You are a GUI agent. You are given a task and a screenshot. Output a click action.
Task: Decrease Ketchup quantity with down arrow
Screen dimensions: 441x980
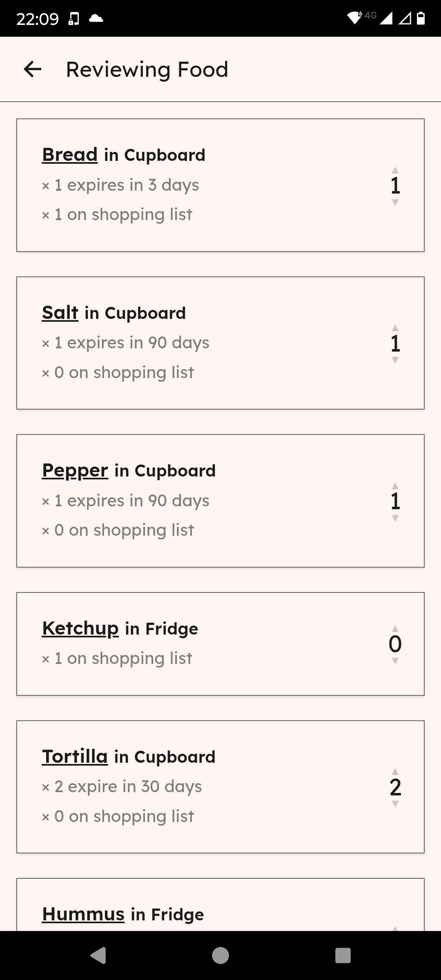click(x=395, y=661)
